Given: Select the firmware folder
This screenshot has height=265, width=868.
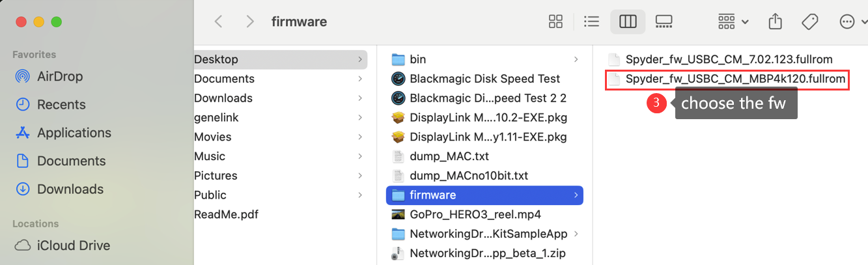Looking at the screenshot, I should click(484, 195).
